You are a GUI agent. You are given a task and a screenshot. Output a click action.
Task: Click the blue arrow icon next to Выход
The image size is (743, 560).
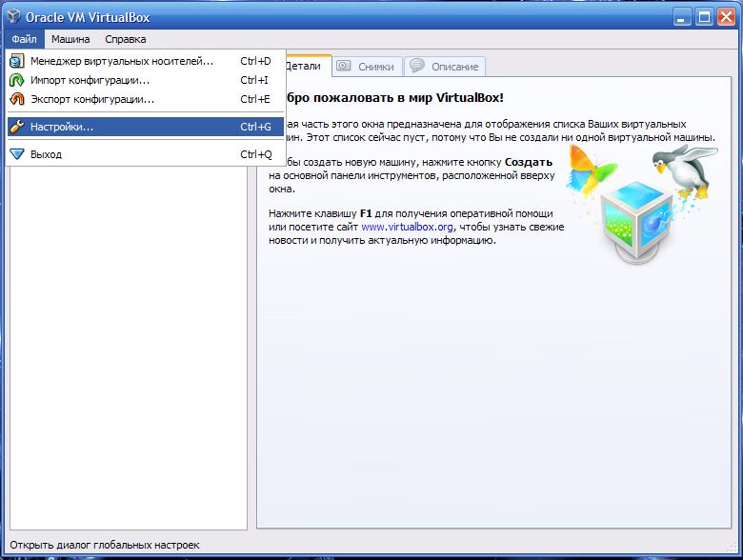[x=16, y=154]
